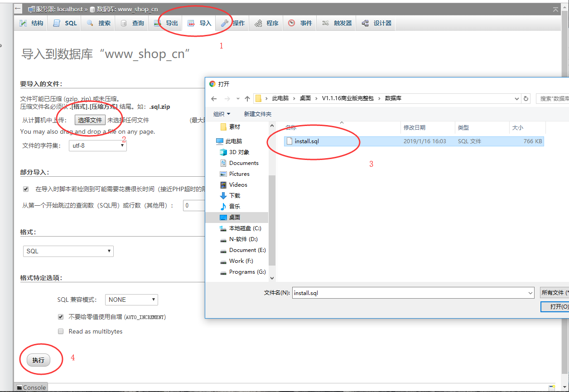This screenshot has width=569, height=392.
Task: Select the 下载 downloads folder
Action: [x=234, y=196]
